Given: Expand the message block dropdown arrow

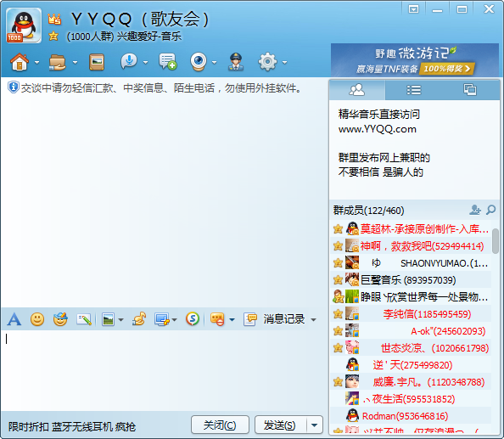Looking at the screenshot, I should (232, 319).
